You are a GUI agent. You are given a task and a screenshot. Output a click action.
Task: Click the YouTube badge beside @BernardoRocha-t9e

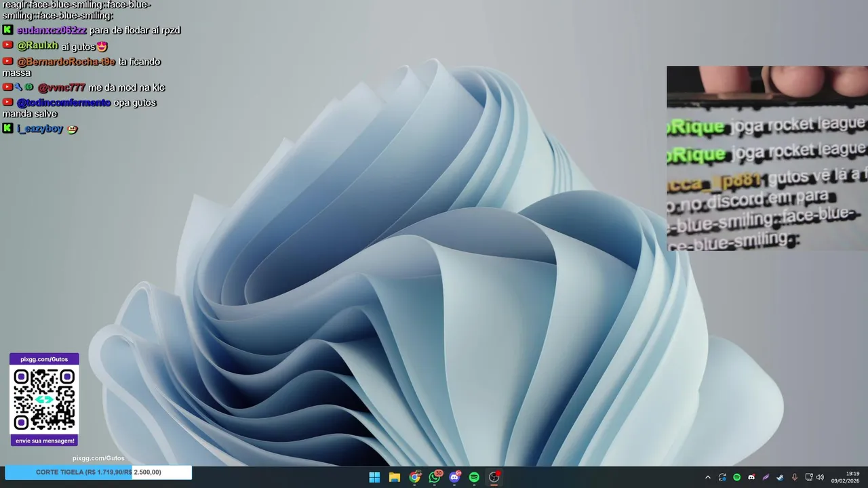7,61
